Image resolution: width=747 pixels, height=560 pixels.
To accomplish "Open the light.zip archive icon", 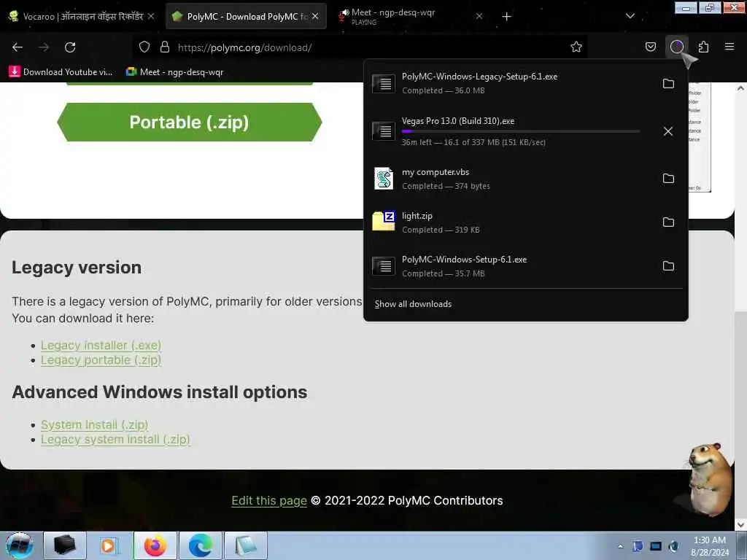I will point(384,222).
